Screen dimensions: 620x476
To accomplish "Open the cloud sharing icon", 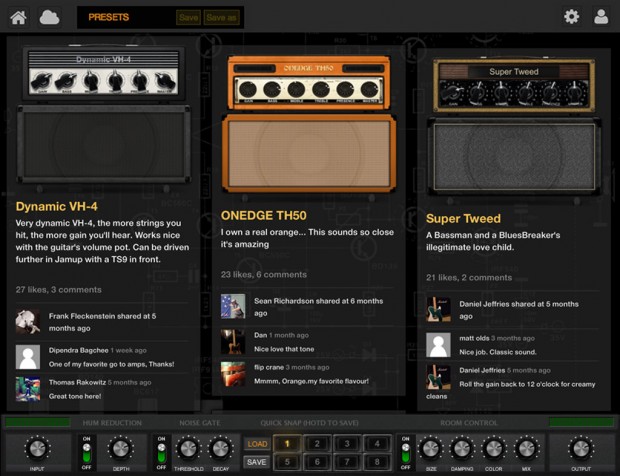I will point(49,16).
